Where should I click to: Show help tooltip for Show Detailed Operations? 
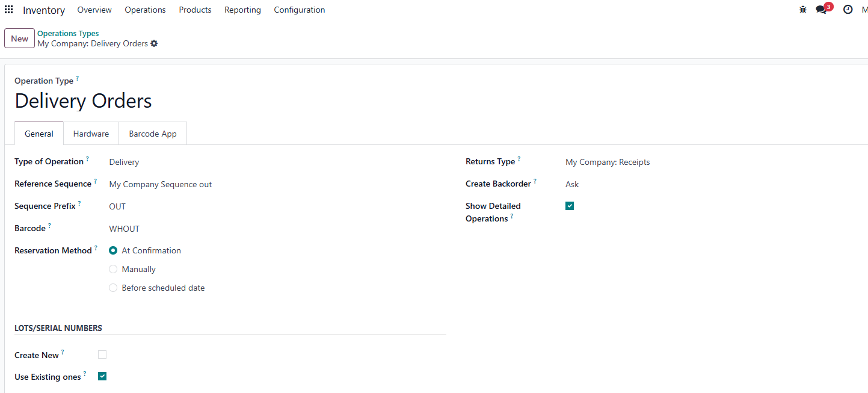[x=512, y=216]
